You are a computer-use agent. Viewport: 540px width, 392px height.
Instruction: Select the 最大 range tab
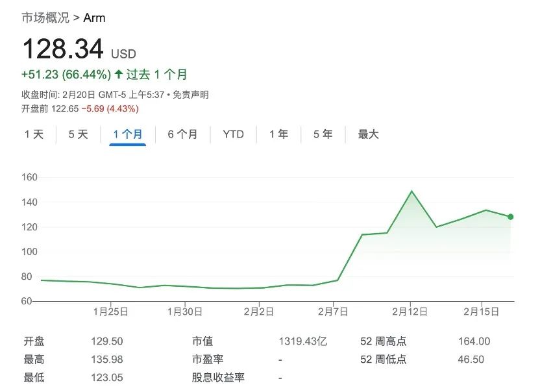click(368, 134)
